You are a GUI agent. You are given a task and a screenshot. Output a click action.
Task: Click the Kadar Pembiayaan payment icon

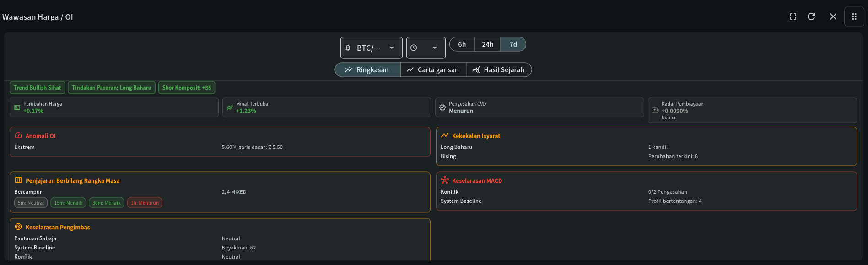click(x=655, y=110)
